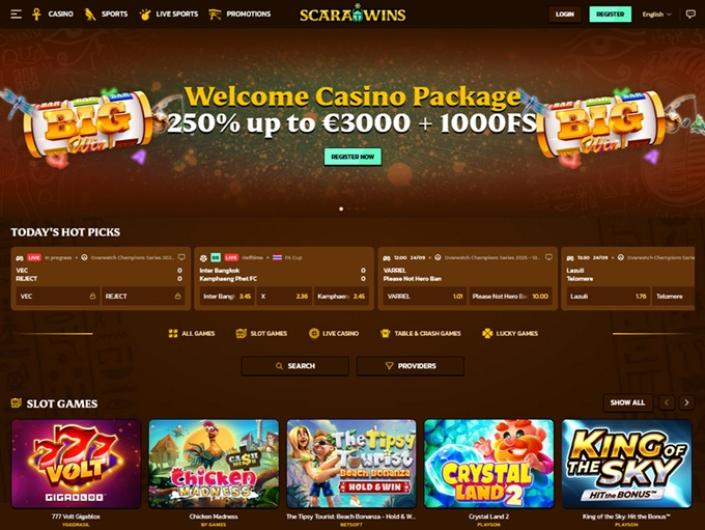The height and width of the screenshot is (530, 705).
Task: Pick the draw X odds for Inter Bangkok
Action: coord(284,296)
